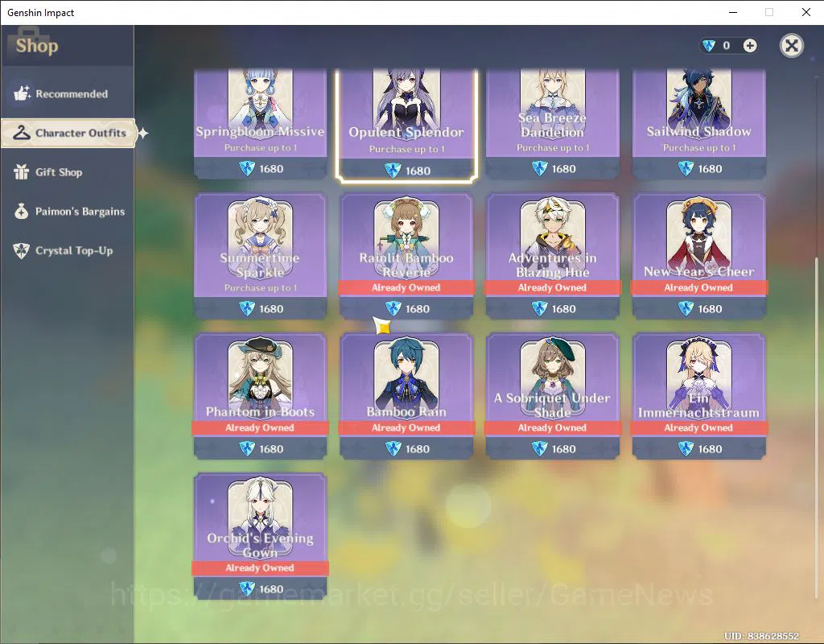This screenshot has width=824, height=644.
Task: Select the Character Outfits tab
Action: tap(68, 133)
